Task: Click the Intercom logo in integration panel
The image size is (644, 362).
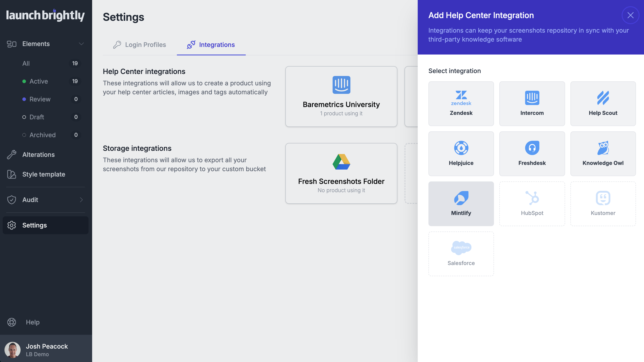Action: click(x=532, y=98)
